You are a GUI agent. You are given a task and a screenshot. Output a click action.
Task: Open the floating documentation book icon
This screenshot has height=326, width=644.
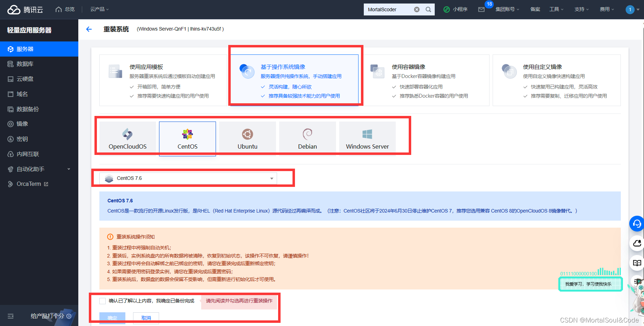pos(637,263)
